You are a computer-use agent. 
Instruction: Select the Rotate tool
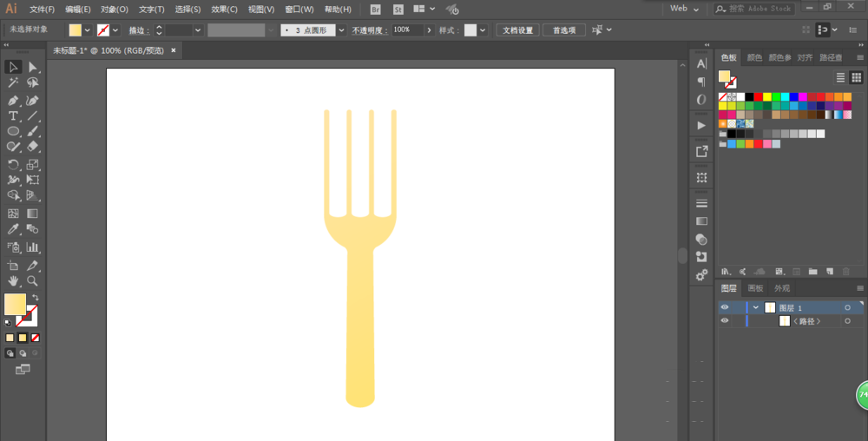pyautogui.click(x=13, y=165)
